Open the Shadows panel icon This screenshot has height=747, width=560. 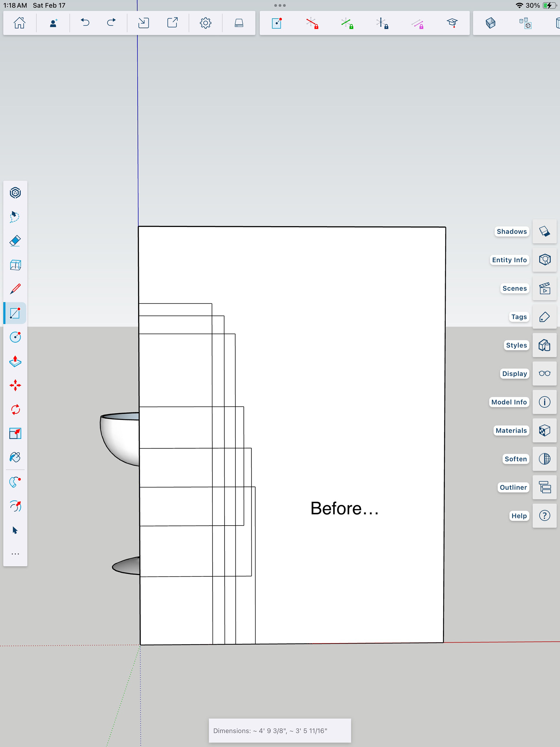(545, 231)
